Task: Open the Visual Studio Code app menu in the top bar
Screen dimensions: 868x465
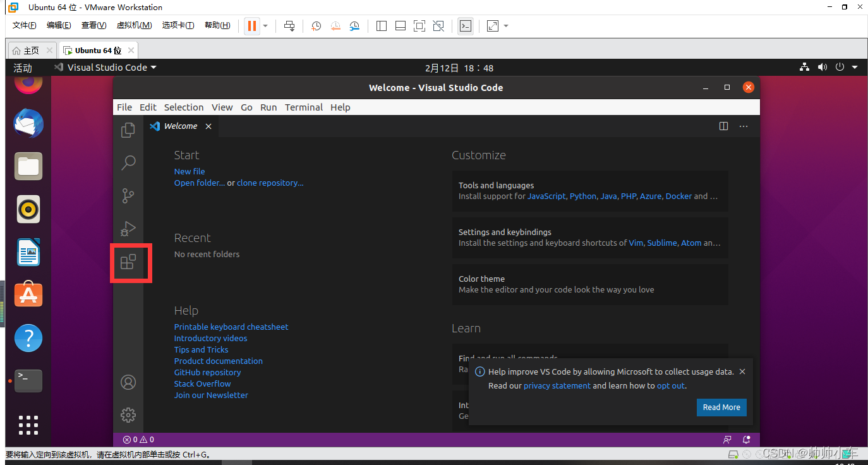Action: (x=105, y=68)
